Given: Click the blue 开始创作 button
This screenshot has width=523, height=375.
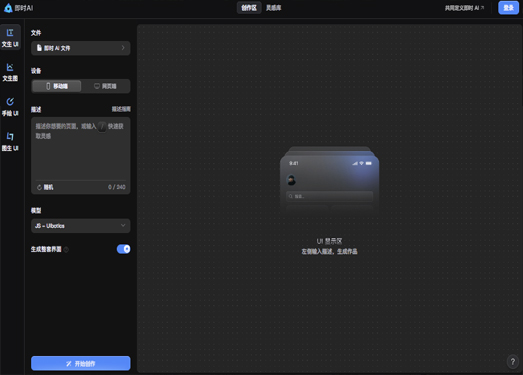Looking at the screenshot, I should click(x=80, y=363).
